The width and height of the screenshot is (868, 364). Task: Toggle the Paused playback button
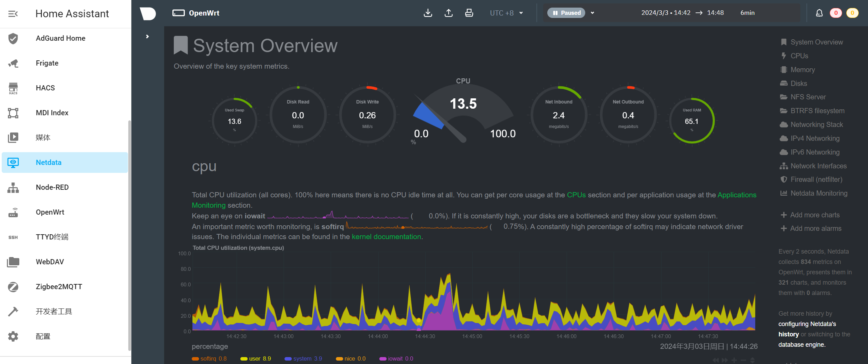pos(566,13)
